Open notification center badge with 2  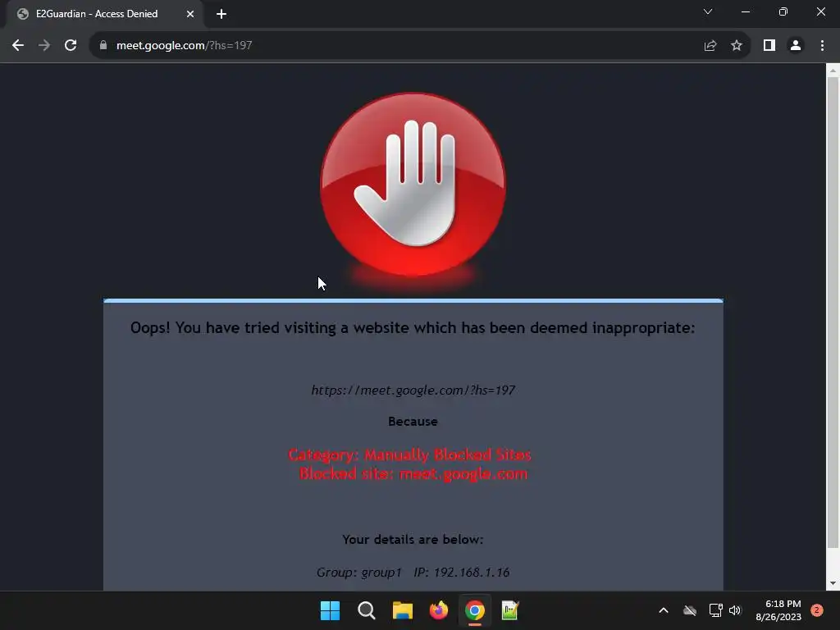(x=817, y=610)
